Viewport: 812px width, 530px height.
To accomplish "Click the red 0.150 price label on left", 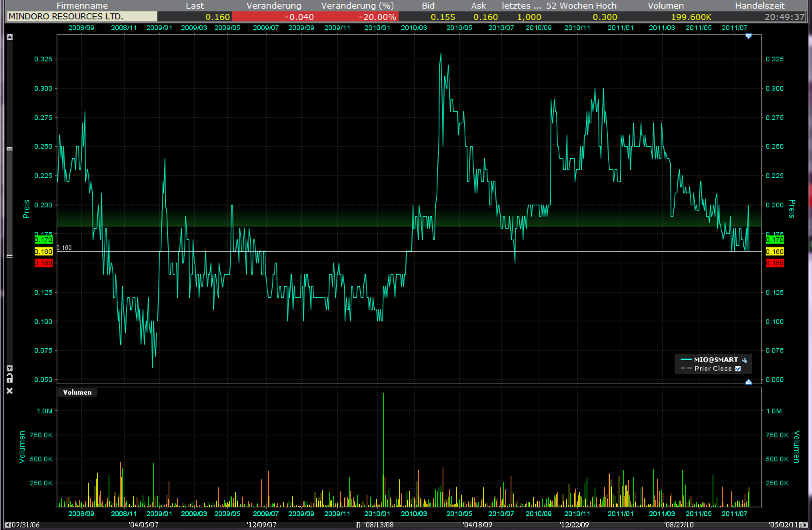I will pyautogui.click(x=43, y=263).
